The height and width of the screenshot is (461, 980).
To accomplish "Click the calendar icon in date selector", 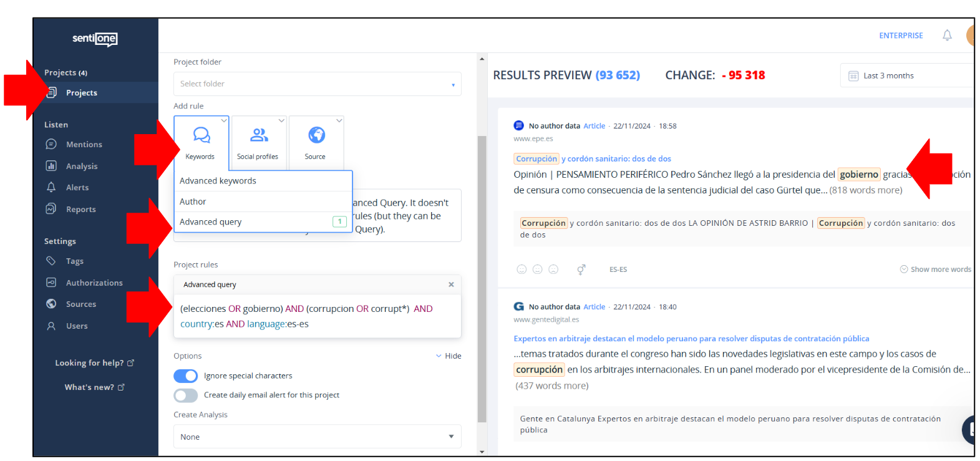I will click(853, 76).
